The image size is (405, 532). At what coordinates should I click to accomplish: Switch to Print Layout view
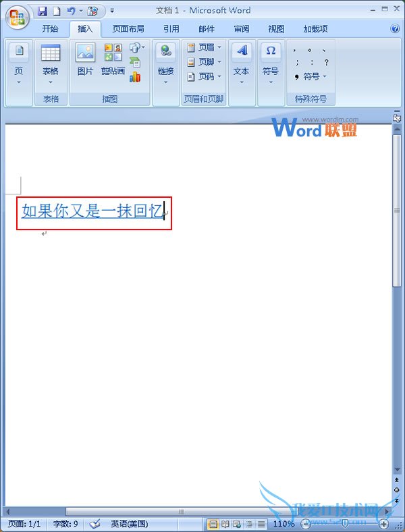point(213,524)
